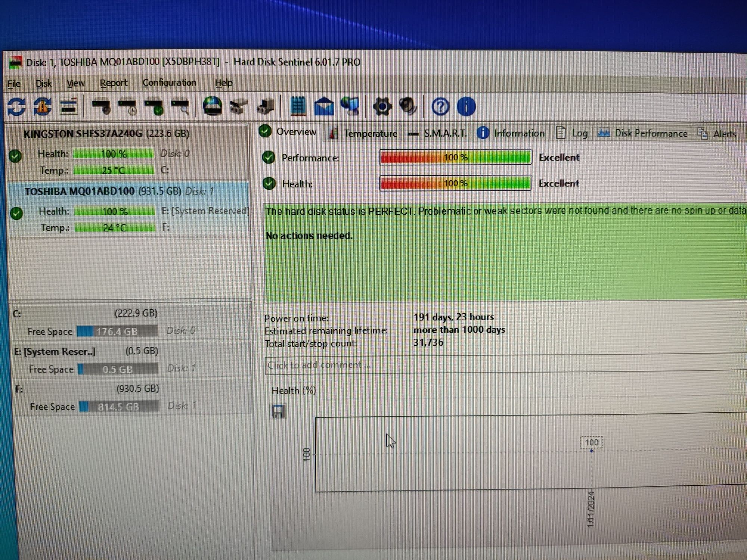
Task: Select the Overview tab
Action: pos(288,132)
